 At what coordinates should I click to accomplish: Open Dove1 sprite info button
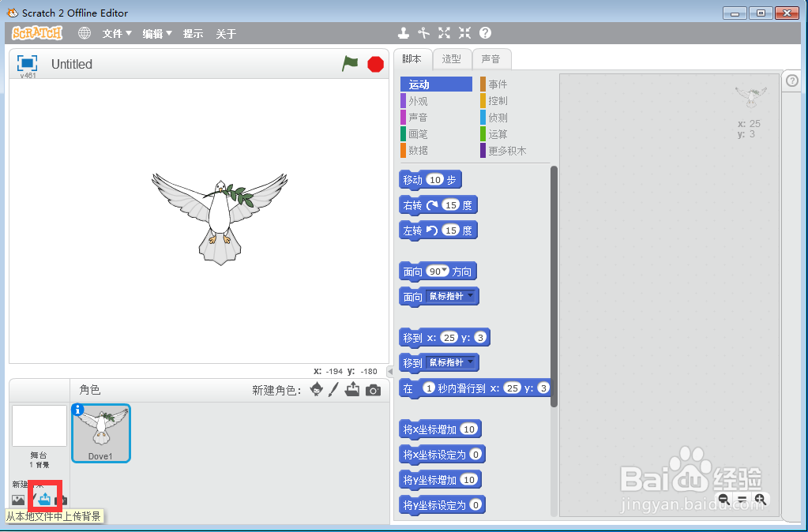click(x=78, y=410)
